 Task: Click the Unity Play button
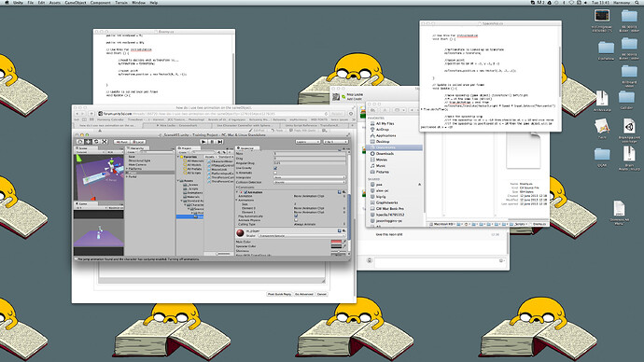pyautogui.click(x=203, y=142)
